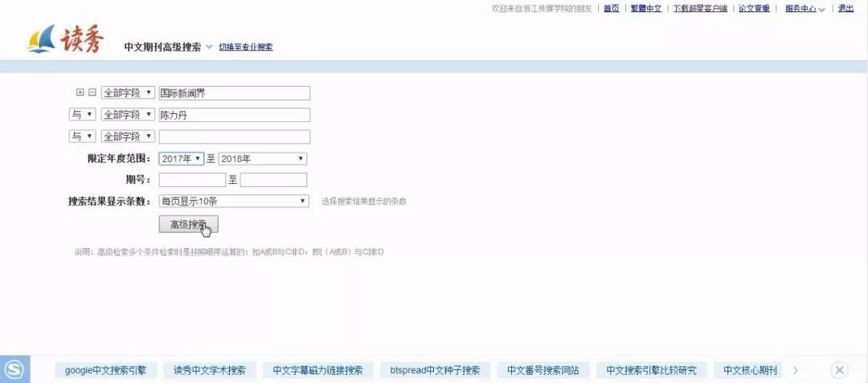Switch to 切换至专业搜索 link
Screen dimensions: 868x383
pyautogui.click(x=246, y=47)
